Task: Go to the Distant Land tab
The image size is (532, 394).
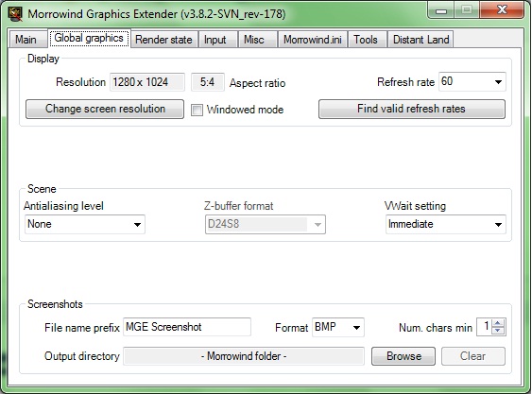Action: 420,40
